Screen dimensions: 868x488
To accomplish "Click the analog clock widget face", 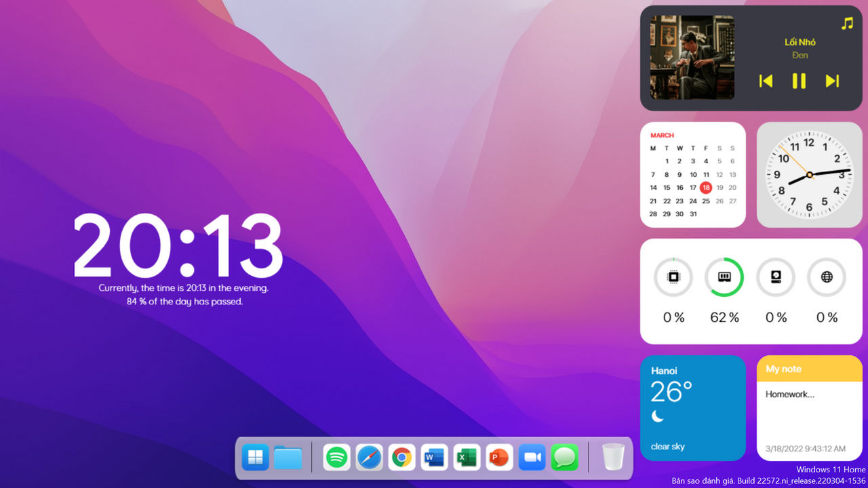I will [x=809, y=175].
